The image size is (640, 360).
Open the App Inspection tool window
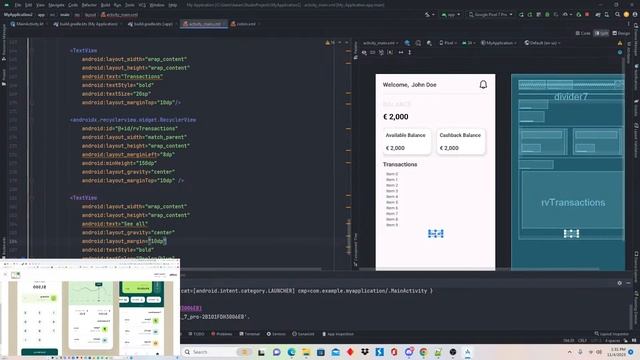pos(338,334)
